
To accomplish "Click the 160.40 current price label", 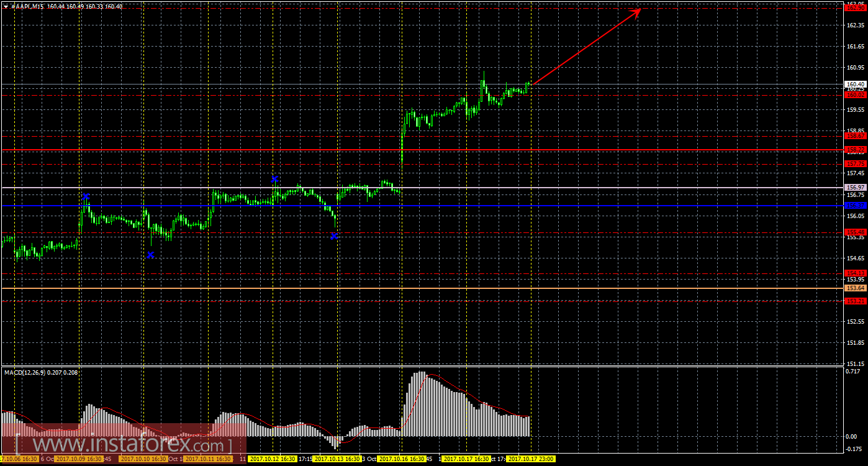I will pos(856,84).
